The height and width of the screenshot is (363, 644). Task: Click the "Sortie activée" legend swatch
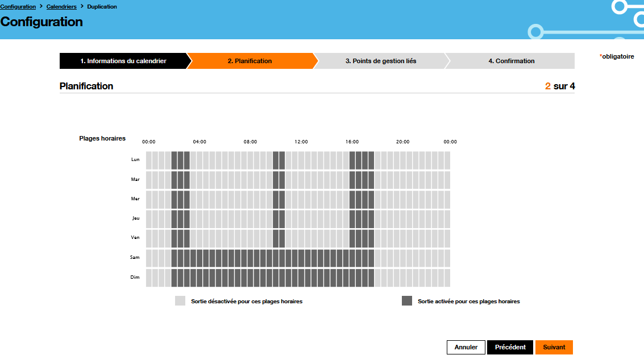tap(407, 300)
